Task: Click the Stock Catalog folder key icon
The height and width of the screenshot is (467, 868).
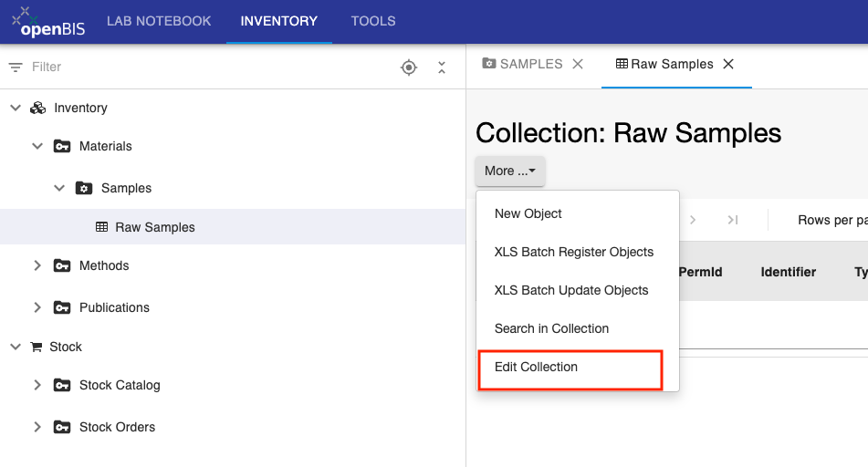Action: point(62,385)
